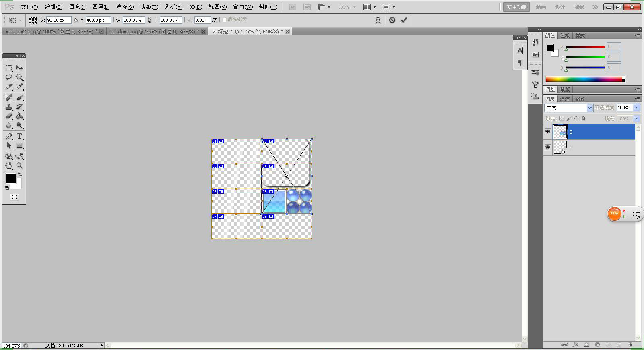Open the Layers panel options menu

tap(638, 99)
